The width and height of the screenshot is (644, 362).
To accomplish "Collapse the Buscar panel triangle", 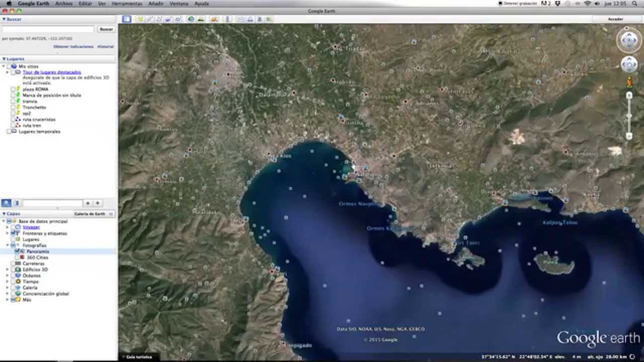I will (4, 19).
